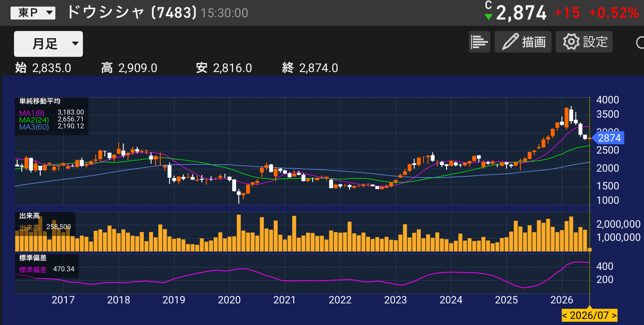Screen dimensions: 644x325
Task: Click the 400 standard deviation axis label
Action: 605,266
